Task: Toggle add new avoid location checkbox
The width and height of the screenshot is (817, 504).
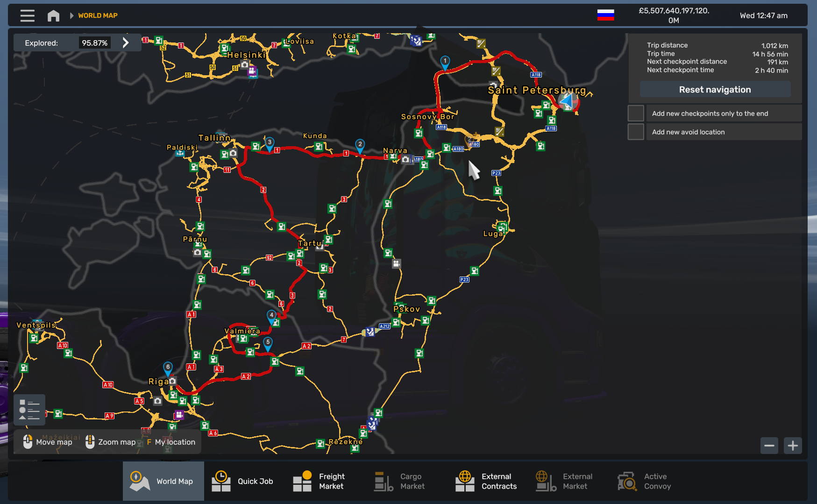Action: pyautogui.click(x=635, y=132)
